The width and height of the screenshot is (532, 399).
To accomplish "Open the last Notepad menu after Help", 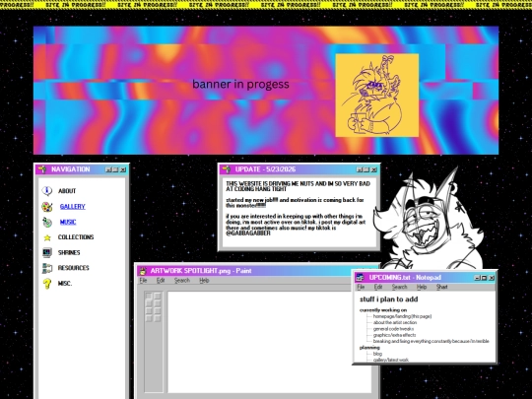I will (441, 287).
